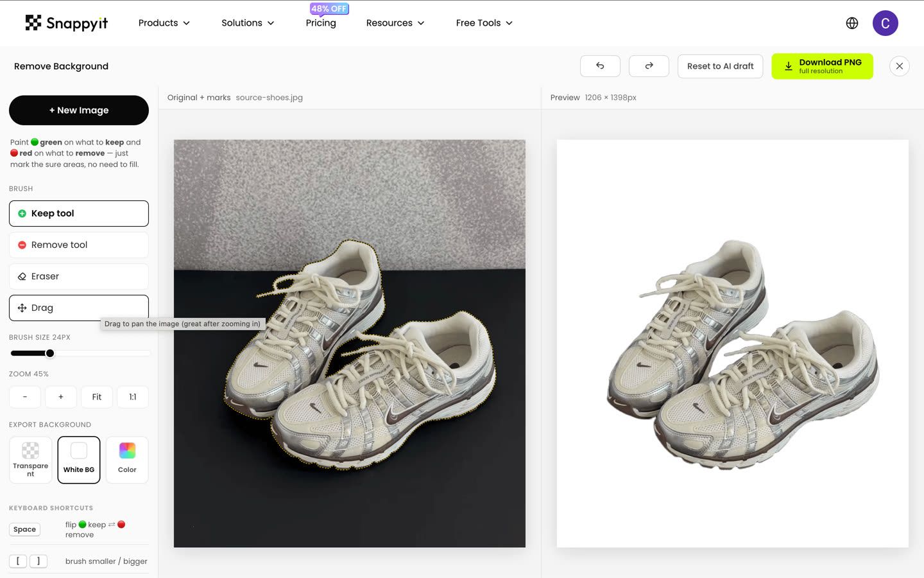
Task: Click the undo arrow button
Action: tap(600, 66)
